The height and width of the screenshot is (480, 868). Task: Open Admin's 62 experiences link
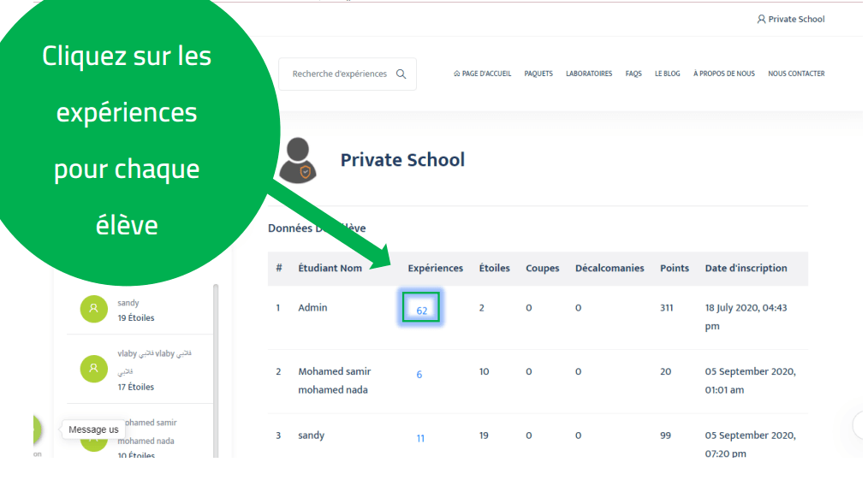(421, 311)
